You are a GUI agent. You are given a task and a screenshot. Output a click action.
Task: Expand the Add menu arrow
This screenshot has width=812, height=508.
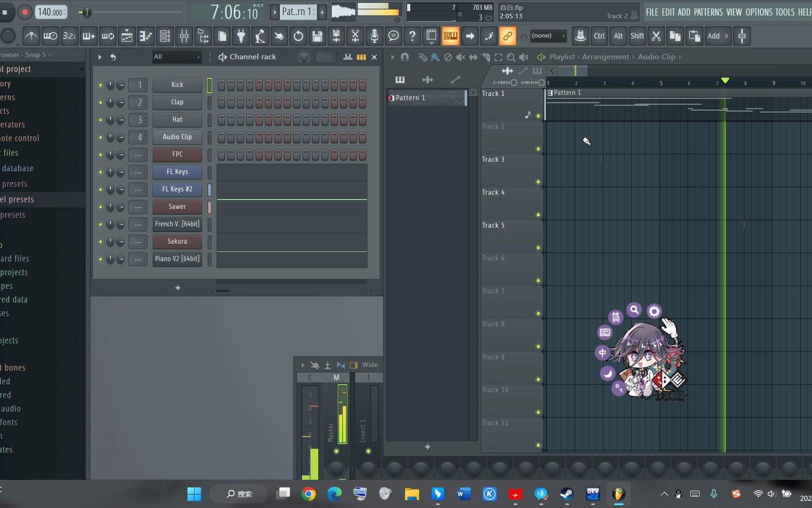(727, 36)
